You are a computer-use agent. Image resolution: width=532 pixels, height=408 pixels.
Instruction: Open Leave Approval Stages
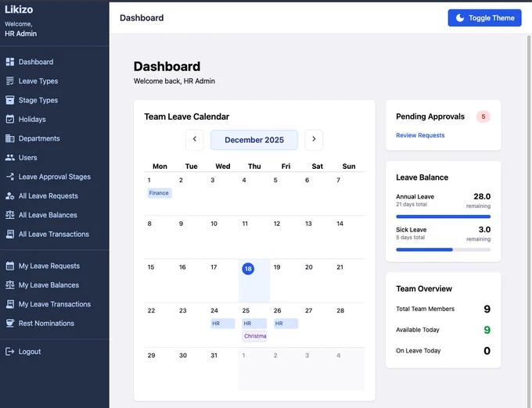pyautogui.click(x=55, y=177)
